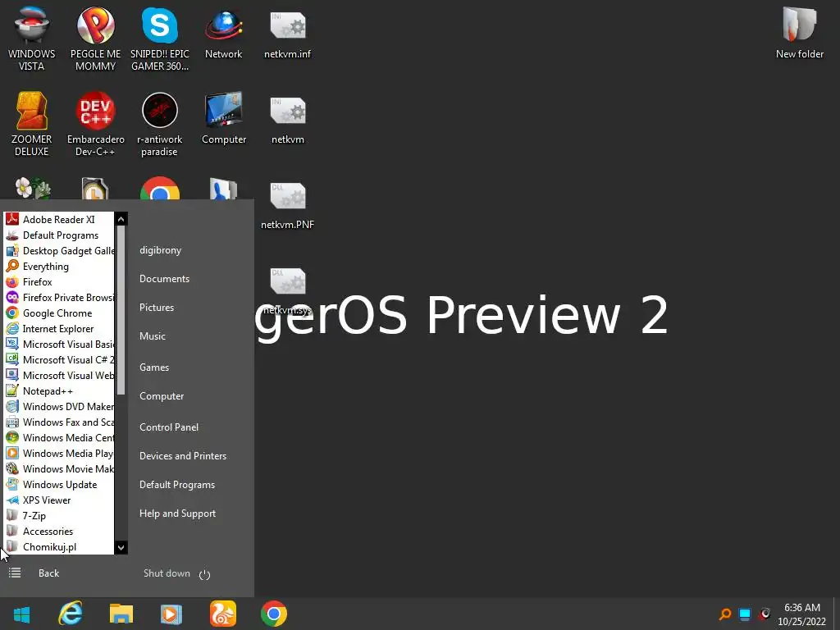
Task: Open Pictures from Start menu
Action: click(x=157, y=308)
